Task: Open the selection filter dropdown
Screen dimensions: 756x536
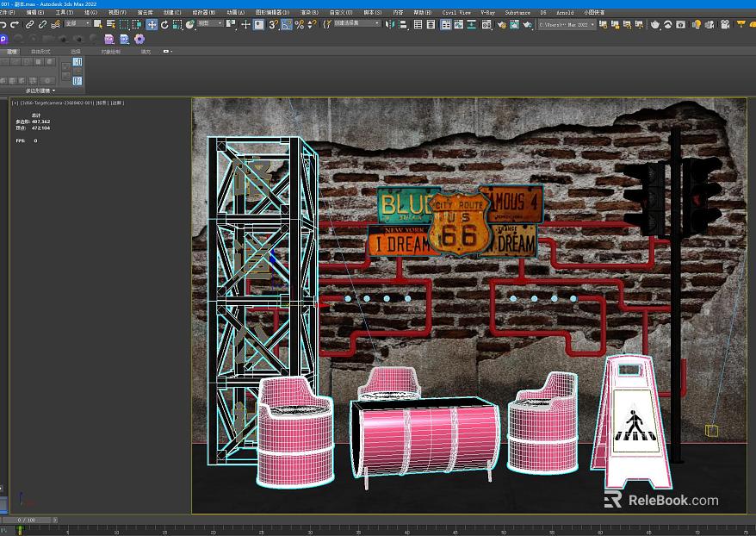Action: click(77, 23)
